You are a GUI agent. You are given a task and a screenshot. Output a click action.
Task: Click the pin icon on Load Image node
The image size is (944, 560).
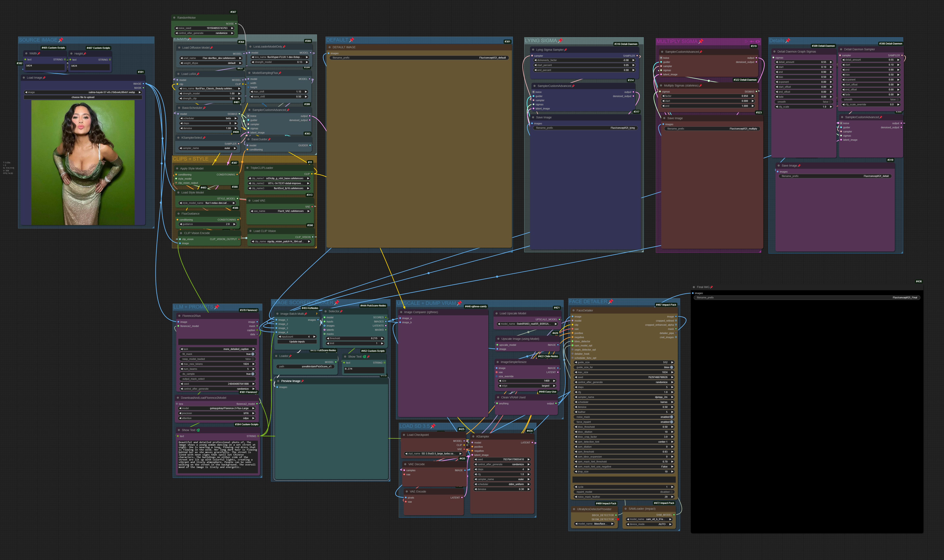pyautogui.click(x=44, y=78)
